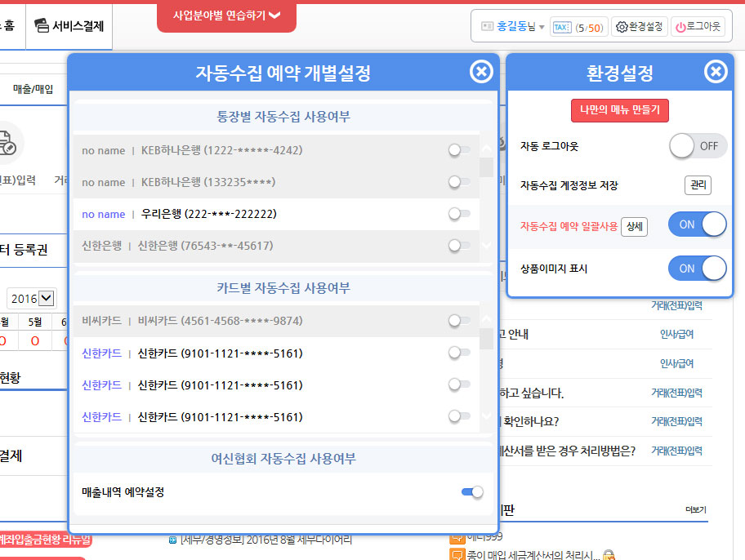Click the 신한은행 (76543-**-45617) row text
The image size is (745, 560).
205,246
